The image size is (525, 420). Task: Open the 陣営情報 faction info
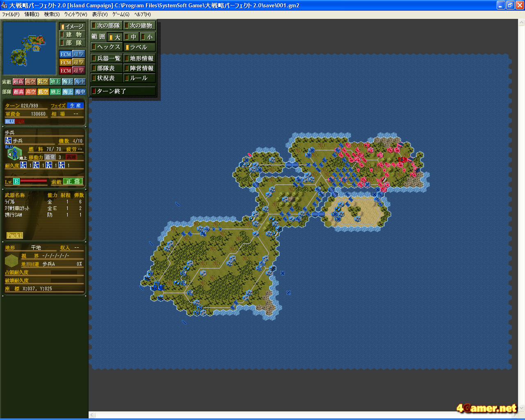coord(139,68)
